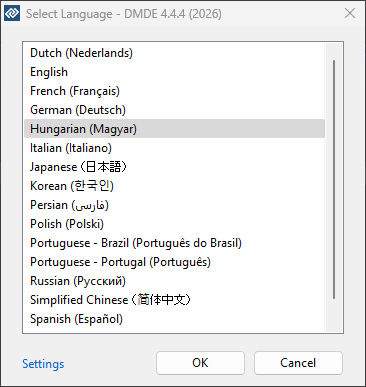Click the language list scrollbar thumb
This screenshot has width=366, height=387.
coord(334,179)
